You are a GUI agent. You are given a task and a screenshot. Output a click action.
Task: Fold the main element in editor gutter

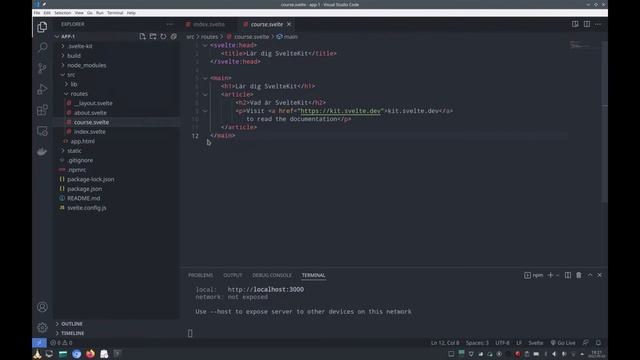pos(205,78)
